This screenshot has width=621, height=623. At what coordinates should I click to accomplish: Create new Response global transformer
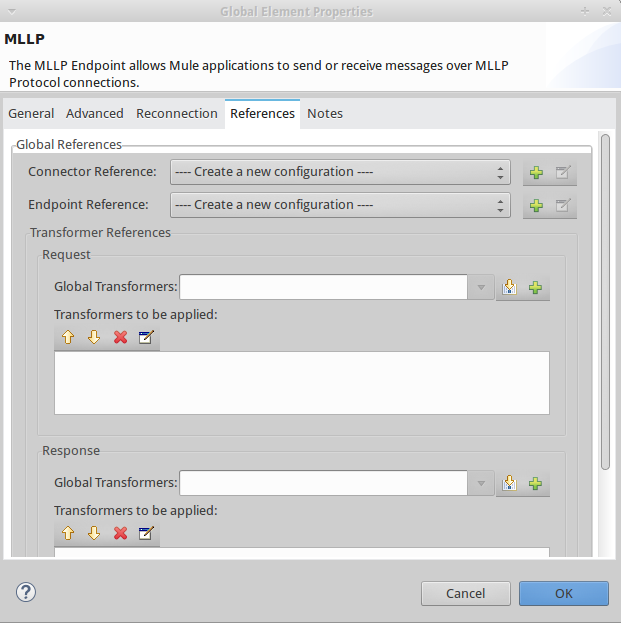click(536, 483)
